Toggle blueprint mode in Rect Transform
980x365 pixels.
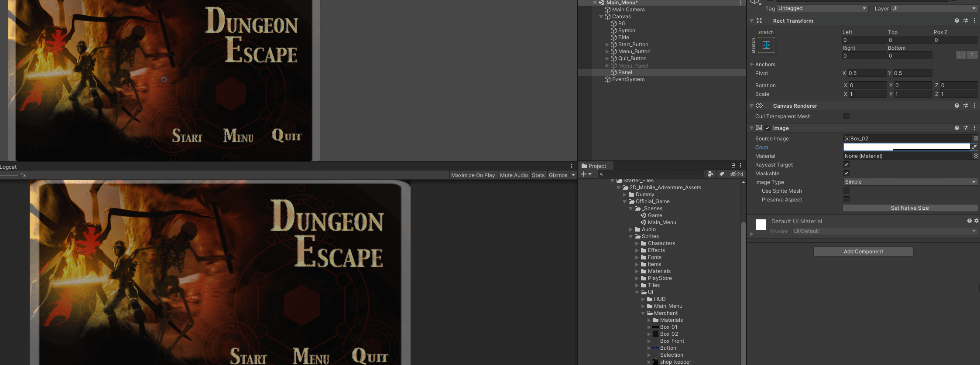[961, 55]
